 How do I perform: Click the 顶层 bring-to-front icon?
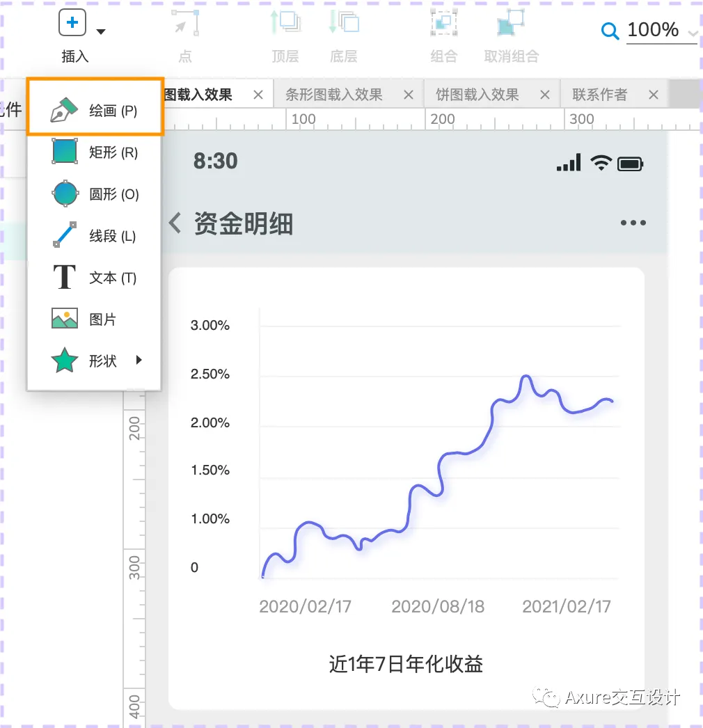(x=285, y=23)
